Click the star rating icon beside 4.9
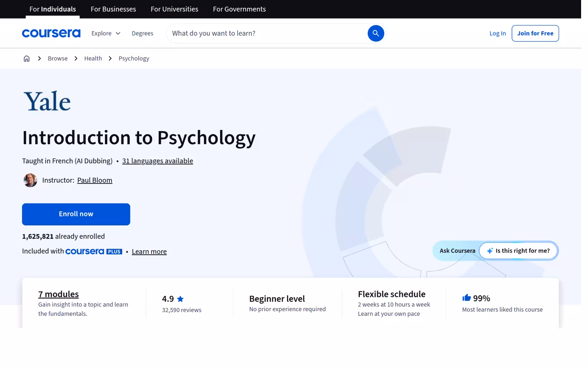This screenshot has height=368, width=588. click(x=180, y=299)
